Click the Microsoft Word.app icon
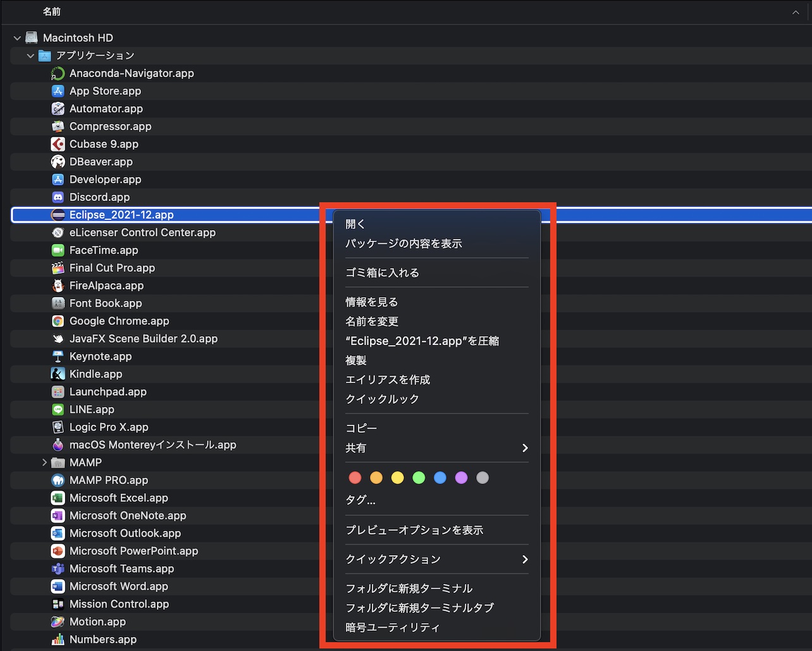This screenshot has height=651, width=812. click(x=58, y=587)
